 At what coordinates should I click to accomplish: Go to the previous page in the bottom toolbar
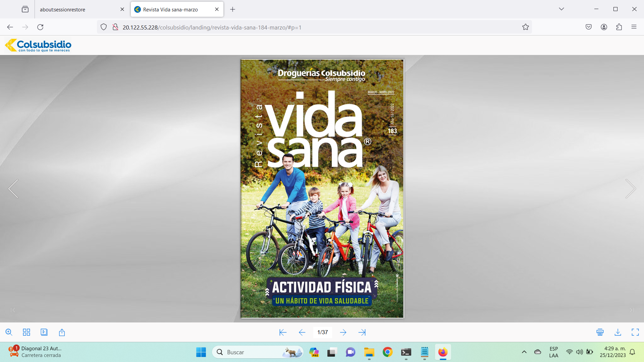(302, 332)
